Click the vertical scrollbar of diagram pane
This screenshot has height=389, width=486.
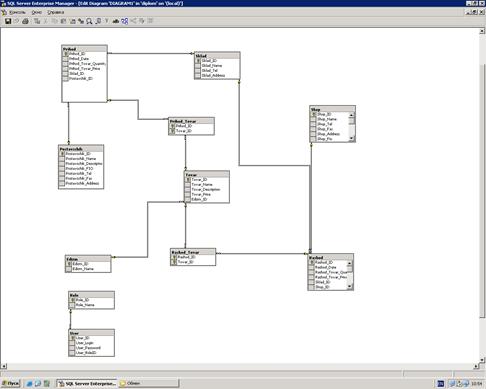click(482, 192)
